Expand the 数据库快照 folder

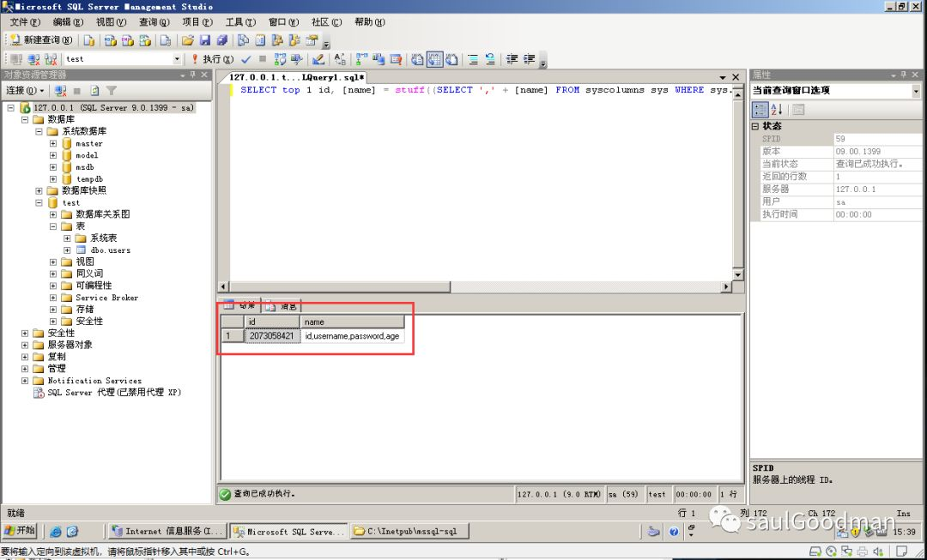(x=39, y=190)
